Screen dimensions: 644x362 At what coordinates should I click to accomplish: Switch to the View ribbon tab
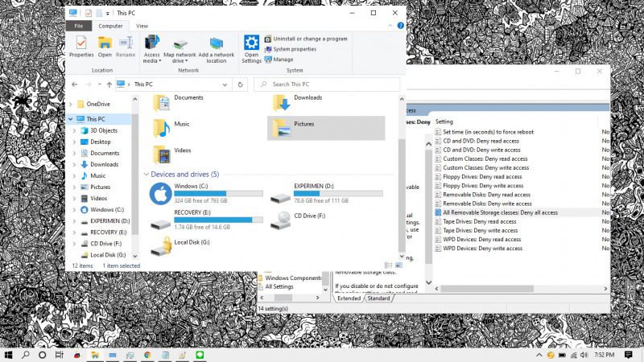click(142, 26)
